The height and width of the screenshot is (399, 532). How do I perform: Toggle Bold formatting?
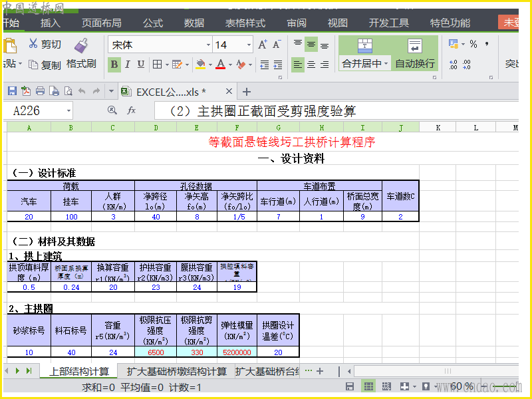pyautogui.click(x=114, y=64)
